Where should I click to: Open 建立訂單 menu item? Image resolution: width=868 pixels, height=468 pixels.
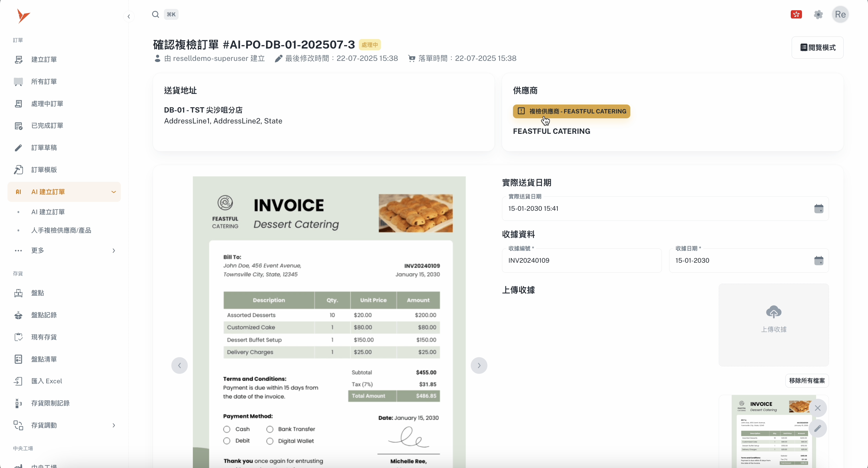coord(64,60)
